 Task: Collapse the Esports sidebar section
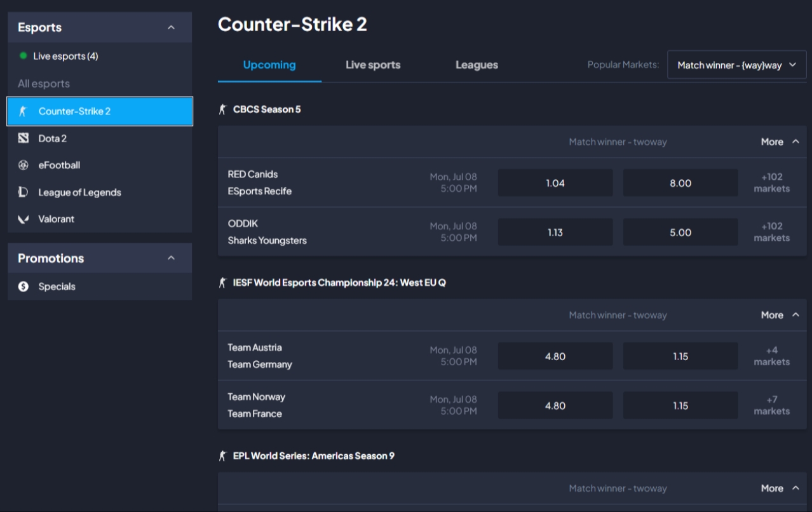pos(171,27)
